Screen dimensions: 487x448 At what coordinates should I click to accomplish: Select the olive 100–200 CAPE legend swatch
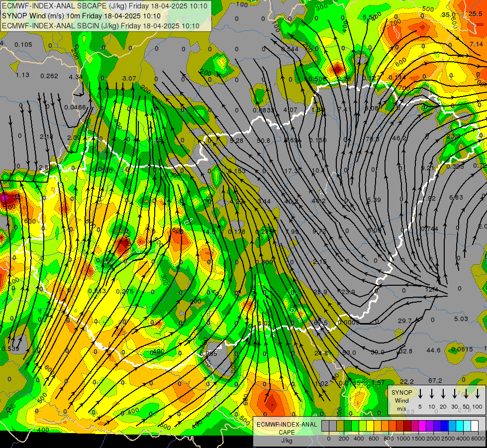tap(340, 426)
